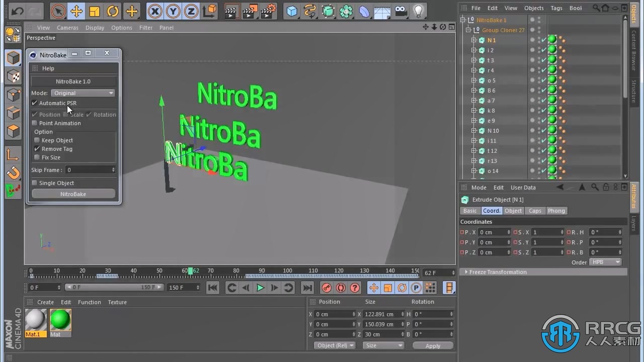Open the Size dropdown in coordinates manager
This screenshot has height=362, width=644.
click(x=383, y=345)
